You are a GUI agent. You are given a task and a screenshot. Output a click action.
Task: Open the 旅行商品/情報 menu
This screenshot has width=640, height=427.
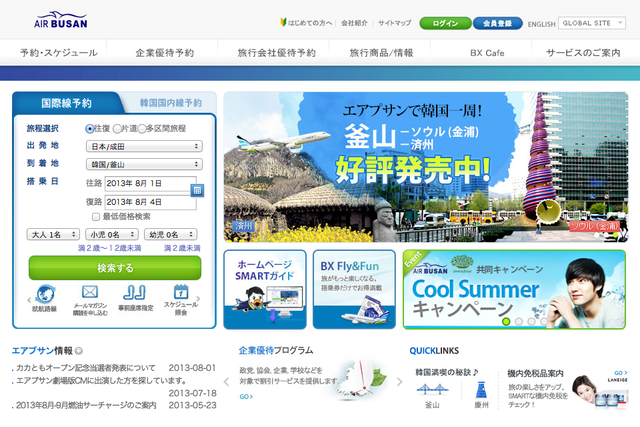[x=381, y=53]
